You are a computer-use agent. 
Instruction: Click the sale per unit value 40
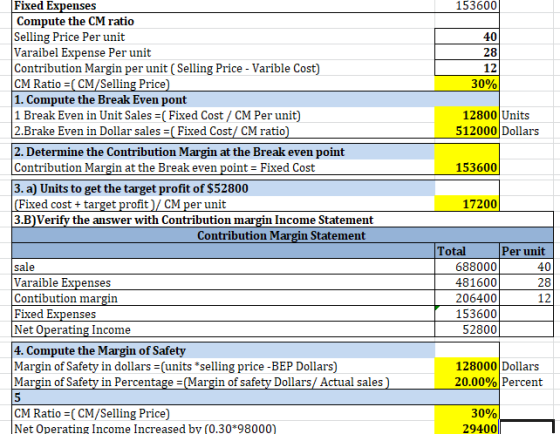point(526,266)
